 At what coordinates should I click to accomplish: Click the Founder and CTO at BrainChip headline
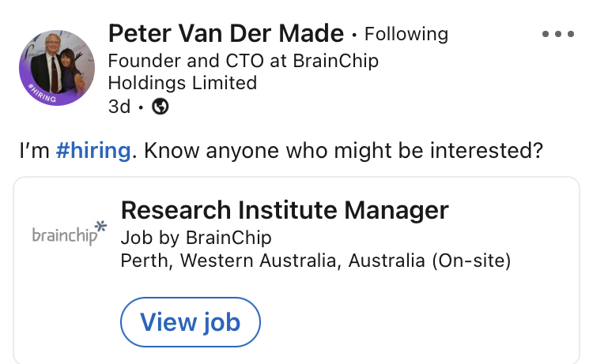pyautogui.click(x=244, y=61)
